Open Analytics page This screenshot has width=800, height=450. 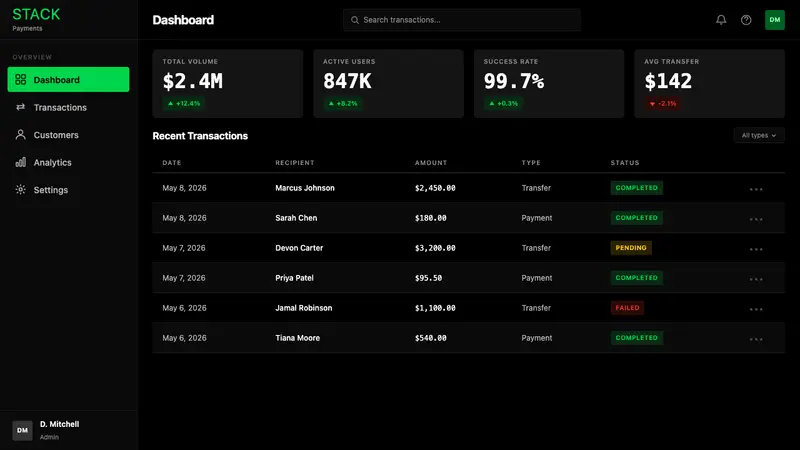(68, 162)
